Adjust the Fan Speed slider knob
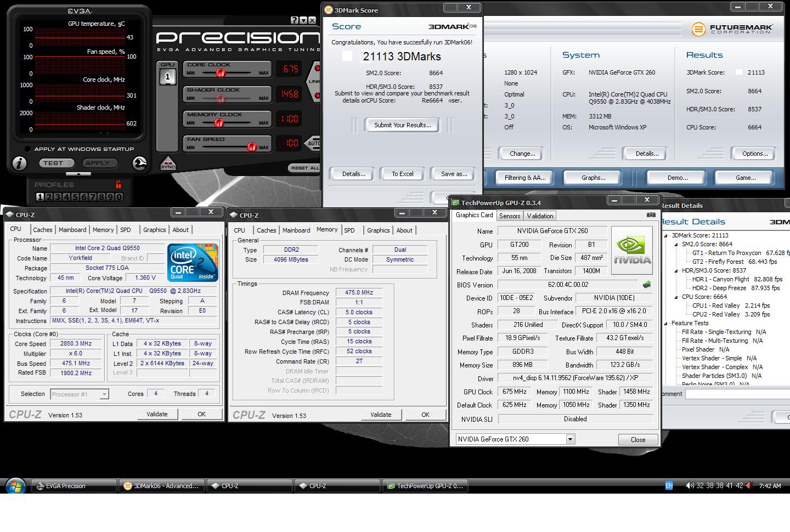 click(x=251, y=147)
